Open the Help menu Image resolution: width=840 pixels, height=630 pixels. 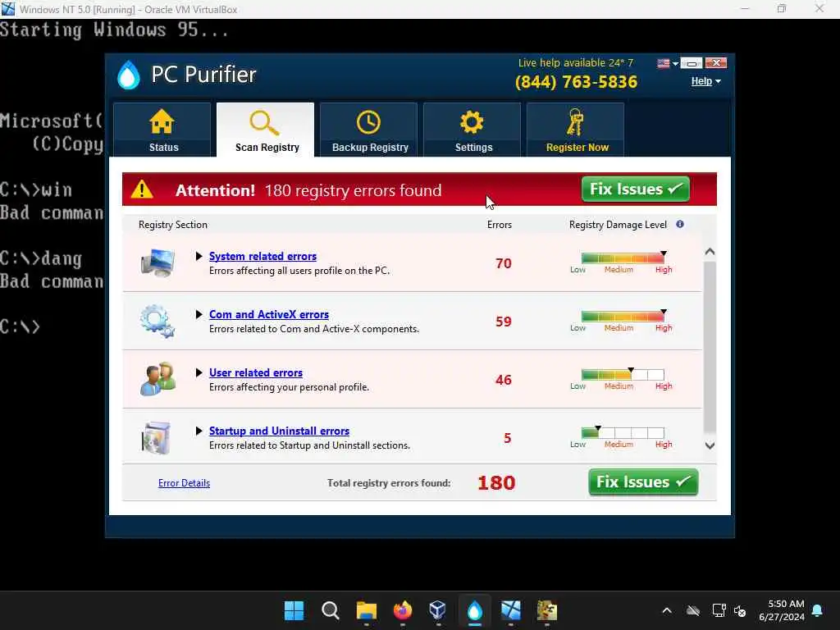(705, 81)
